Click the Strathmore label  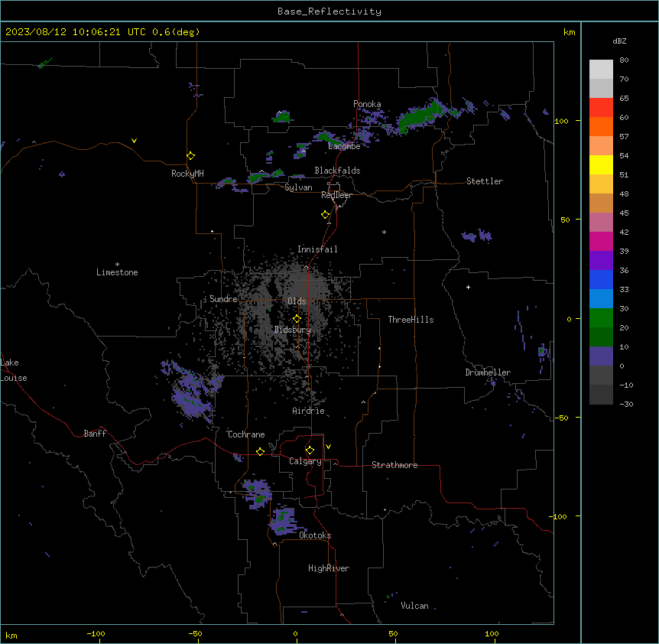(394, 465)
